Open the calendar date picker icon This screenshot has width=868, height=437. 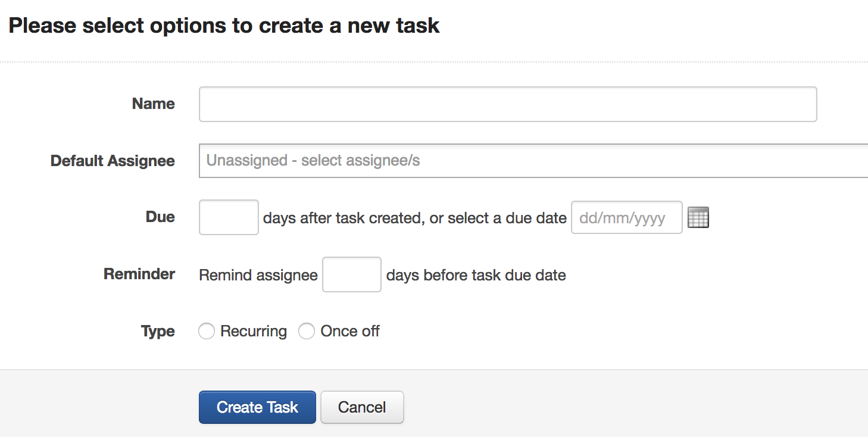698,217
